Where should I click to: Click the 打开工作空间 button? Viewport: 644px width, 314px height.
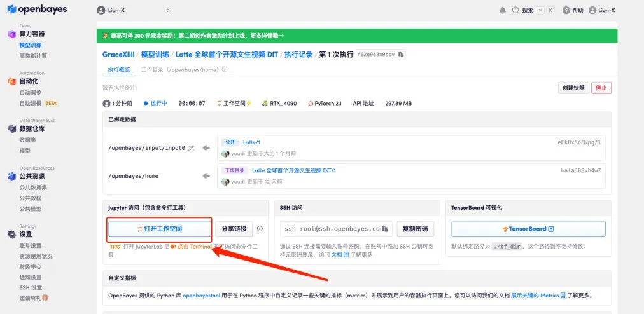(x=159, y=228)
